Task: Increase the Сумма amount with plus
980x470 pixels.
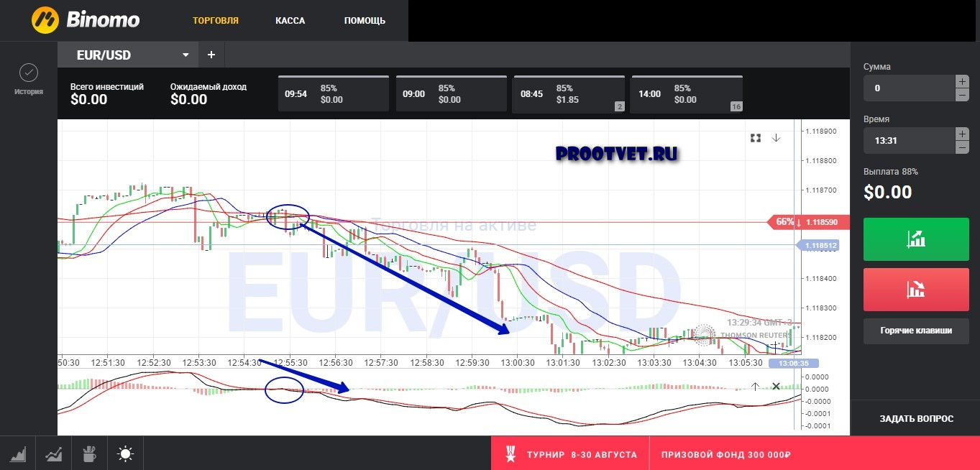Action: coord(962,81)
